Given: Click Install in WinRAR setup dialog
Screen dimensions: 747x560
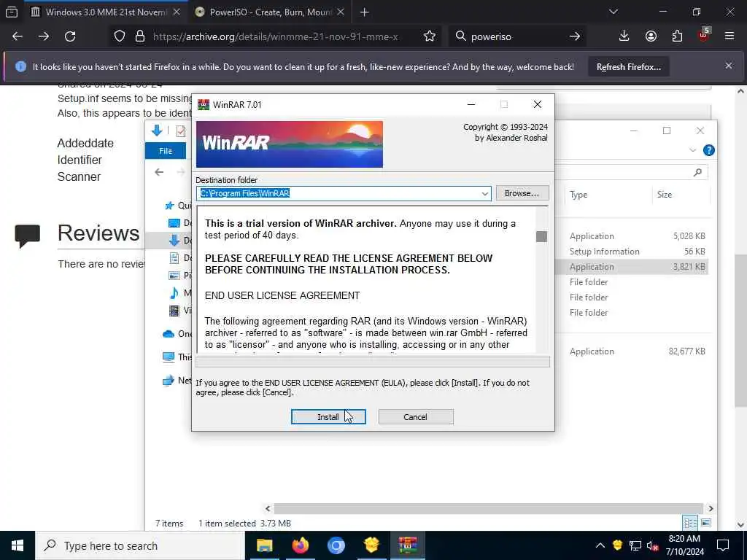Looking at the screenshot, I should click(x=328, y=416).
